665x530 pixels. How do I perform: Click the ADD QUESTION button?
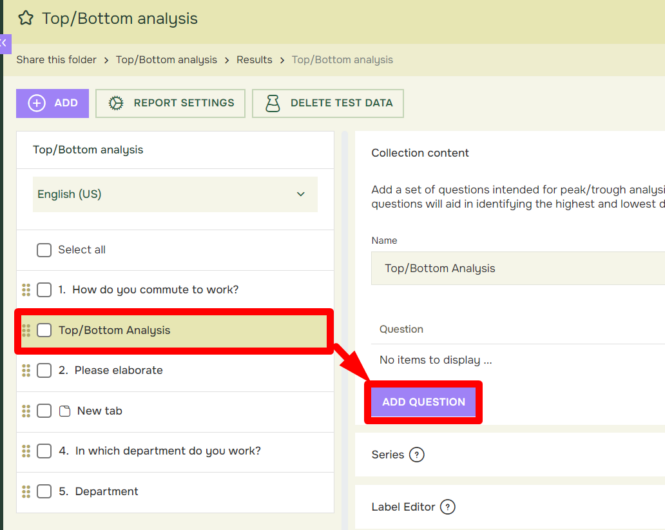click(423, 402)
